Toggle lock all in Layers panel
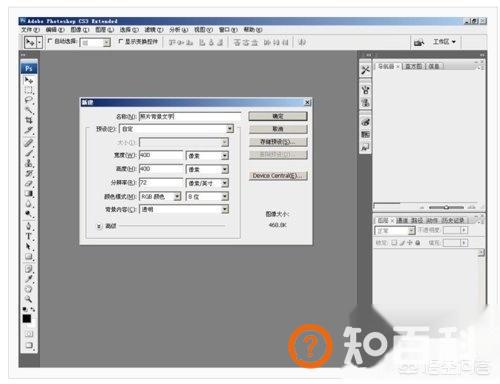The height and width of the screenshot is (384, 500). [x=417, y=243]
